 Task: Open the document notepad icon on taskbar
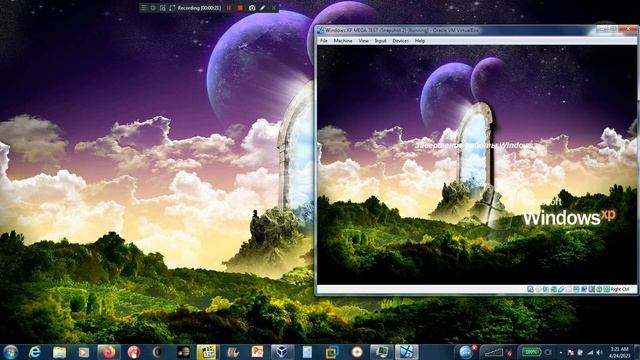pyautogui.click(x=307, y=352)
